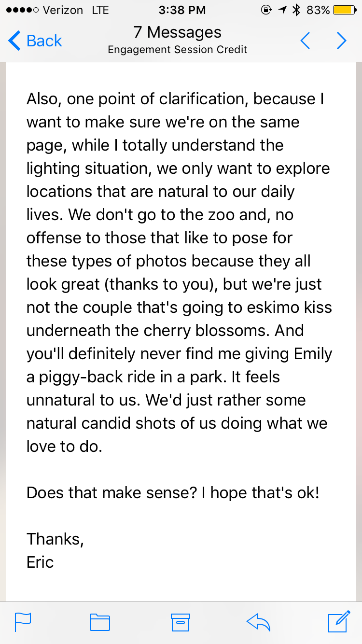Tap the flag icon in bottom toolbar
This screenshot has height=644, width=362.
(23, 622)
